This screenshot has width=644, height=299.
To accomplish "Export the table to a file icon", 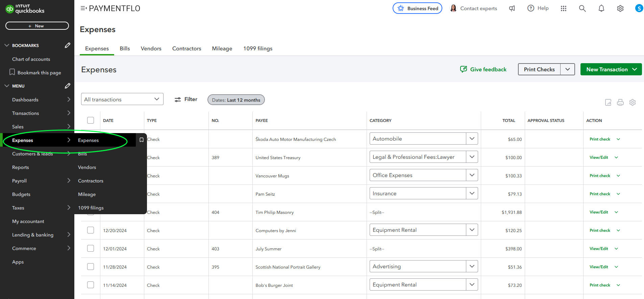I will click(608, 102).
